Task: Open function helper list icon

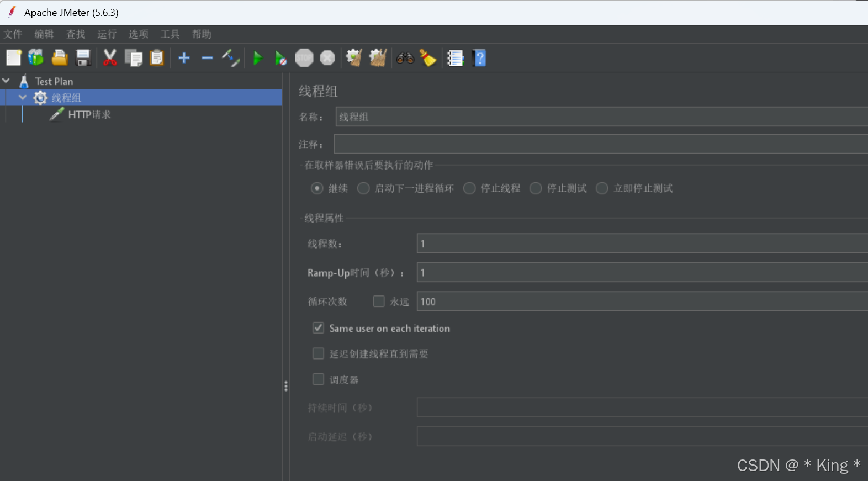Action: point(455,58)
